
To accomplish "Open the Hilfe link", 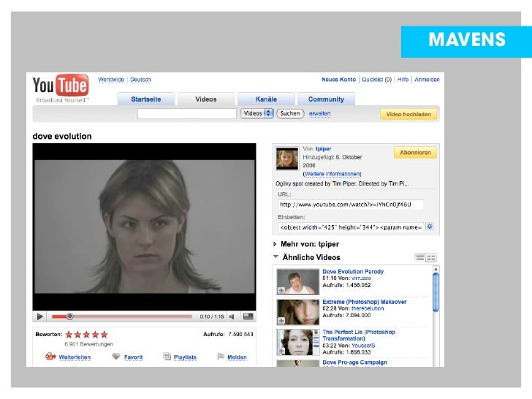I will click(x=403, y=80).
